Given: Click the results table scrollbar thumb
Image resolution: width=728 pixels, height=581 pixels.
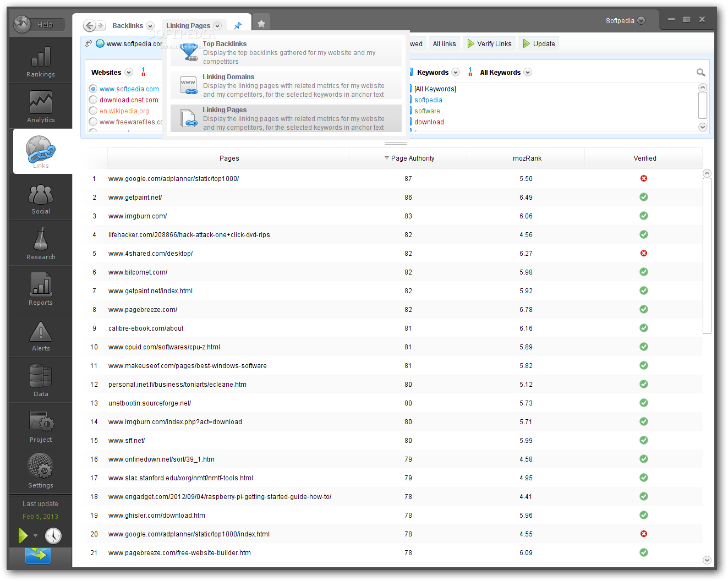Looking at the screenshot, I should 707,256.
